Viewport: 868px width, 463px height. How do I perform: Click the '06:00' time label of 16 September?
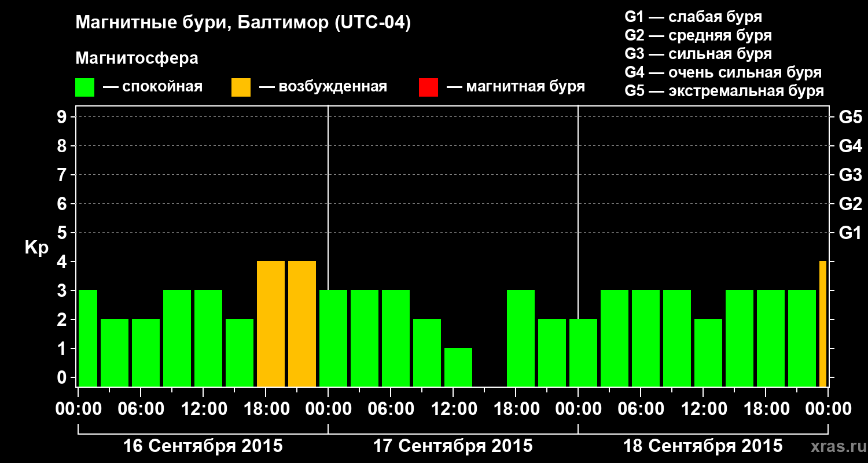coord(141,409)
